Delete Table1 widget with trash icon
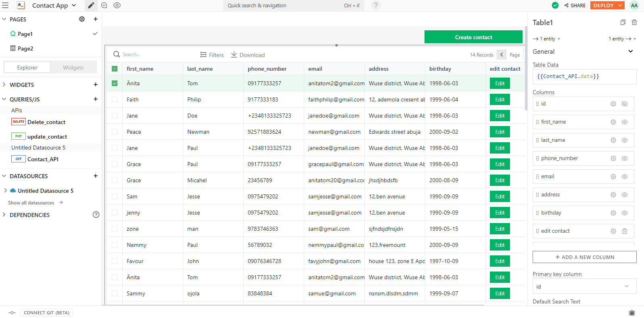The image size is (644, 318). (x=634, y=22)
